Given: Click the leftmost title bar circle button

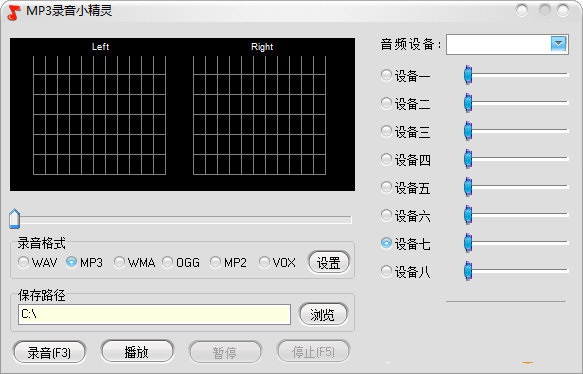Looking at the screenshot, I should click(x=522, y=10).
